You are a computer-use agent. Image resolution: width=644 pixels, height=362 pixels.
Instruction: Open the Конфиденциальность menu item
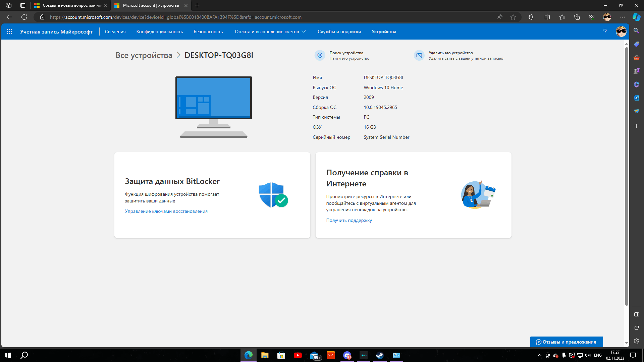[x=159, y=32]
